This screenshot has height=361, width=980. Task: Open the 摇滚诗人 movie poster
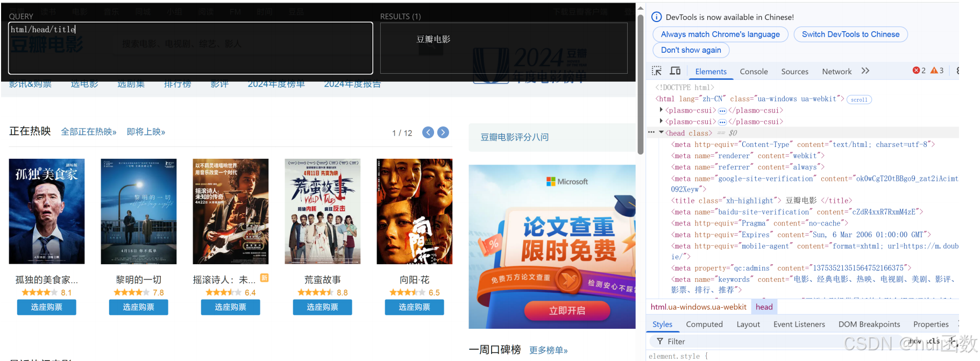[231, 211]
